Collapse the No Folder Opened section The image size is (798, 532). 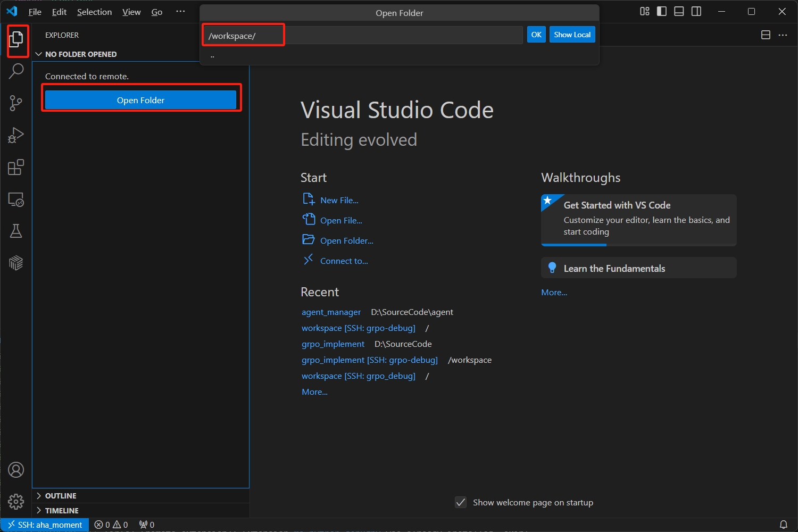pyautogui.click(x=80, y=54)
